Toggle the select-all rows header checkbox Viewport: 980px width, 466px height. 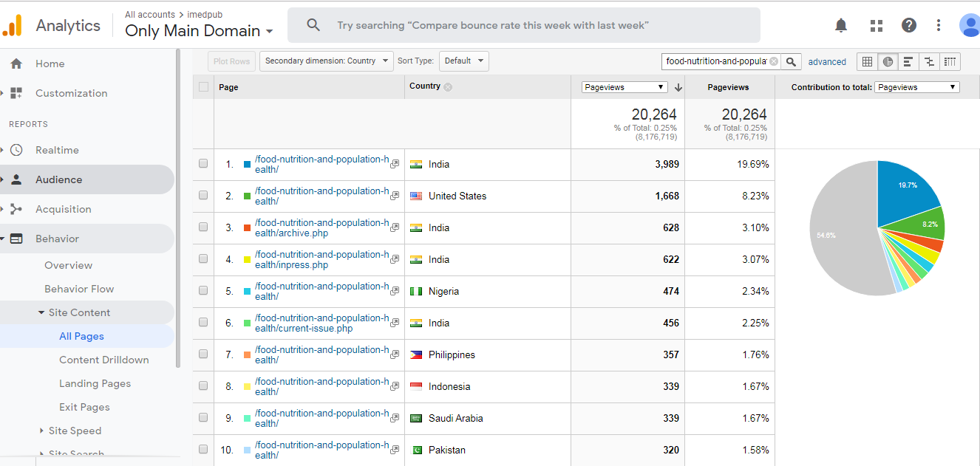[203, 87]
